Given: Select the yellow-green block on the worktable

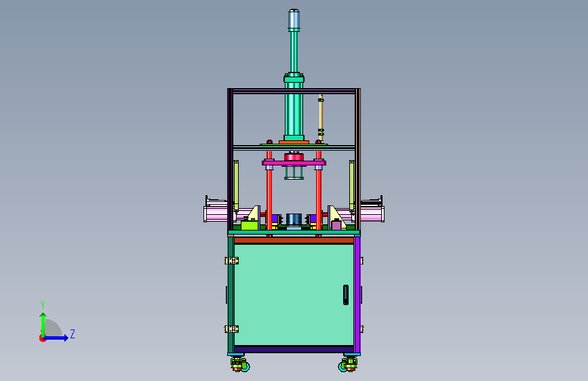Looking at the screenshot, I should click(250, 225).
